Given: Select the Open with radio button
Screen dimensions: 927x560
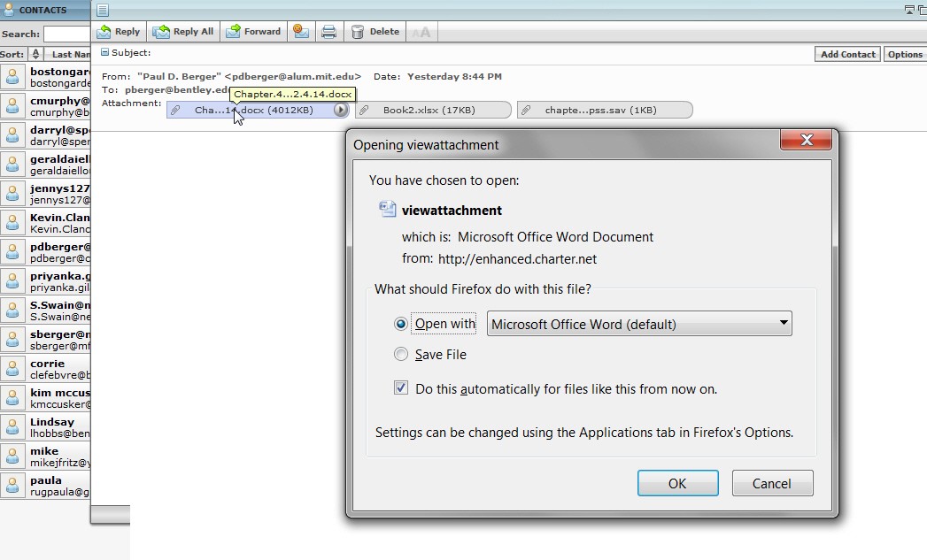Looking at the screenshot, I should click(x=401, y=324).
